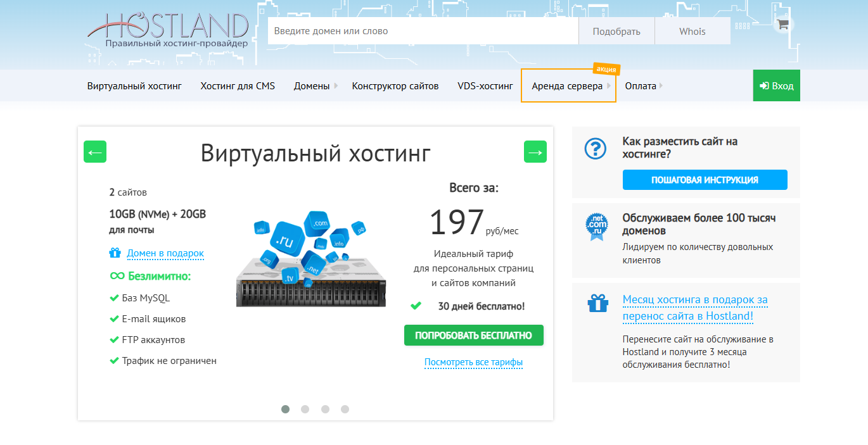This screenshot has width=868, height=445.
Task: Open 'VDS-хостинг' menu item
Action: [x=485, y=85]
